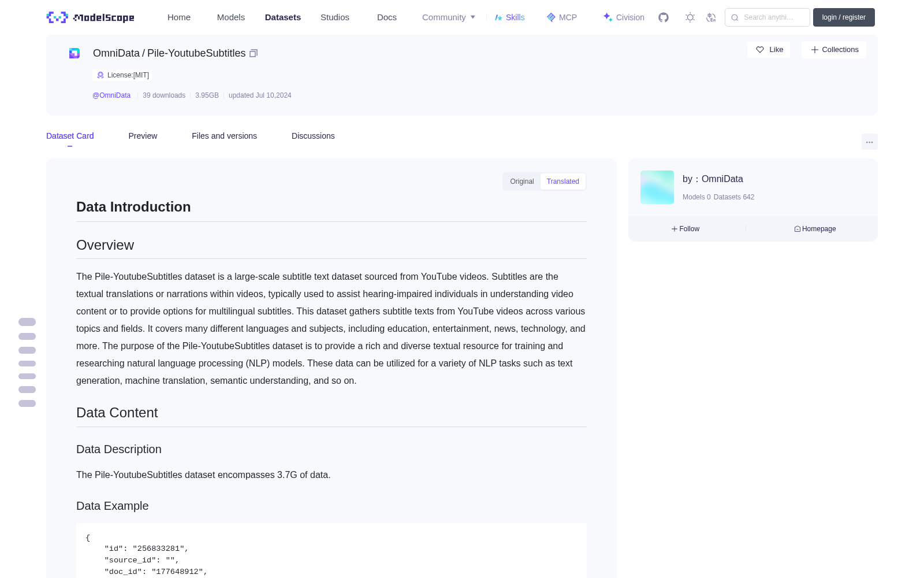Switch to the Preview tab
This screenshot has height=578, width=924.
coord(143,136)
